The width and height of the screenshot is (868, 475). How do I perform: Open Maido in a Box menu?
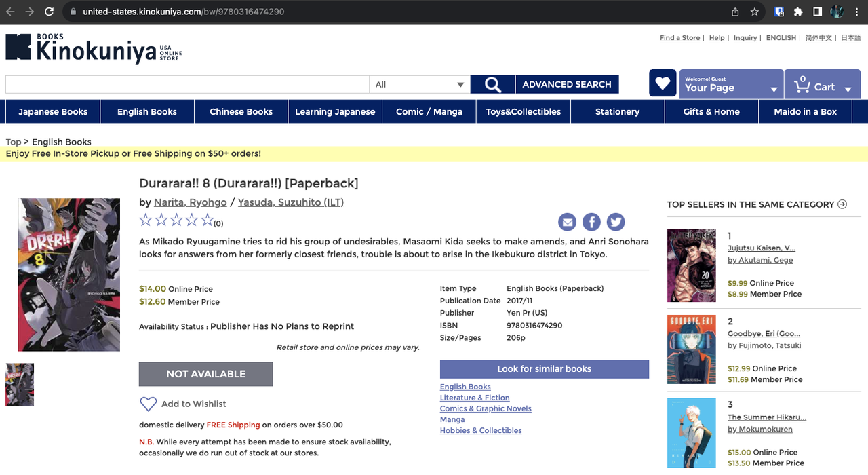click(x=806, y=112)
